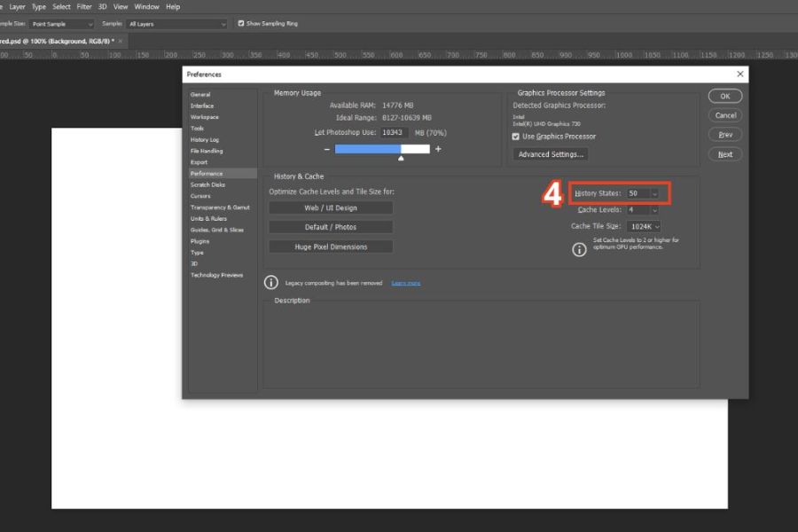Click the minus icon on memory slider

click(325, 149)
